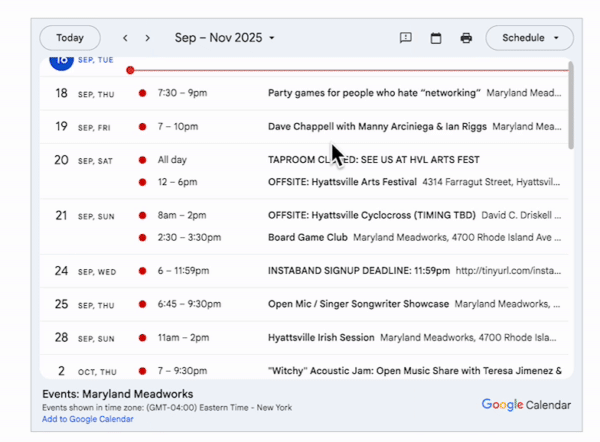Open the feedback speech-bubble icon

(406, 38)
